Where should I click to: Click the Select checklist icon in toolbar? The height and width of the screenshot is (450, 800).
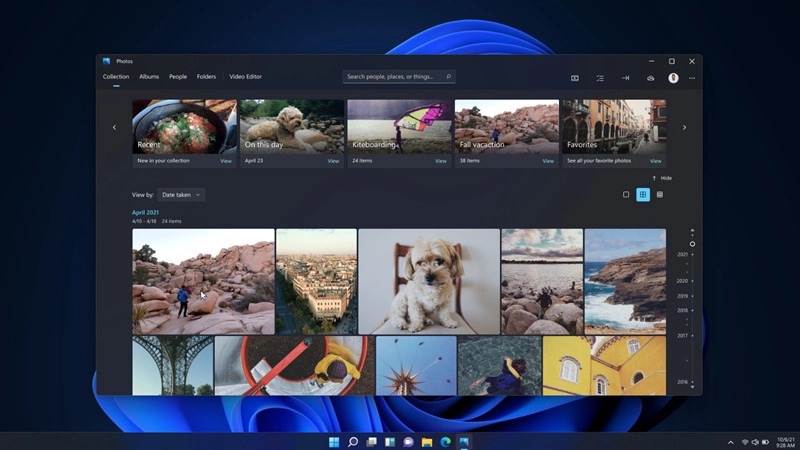(600, 78)
